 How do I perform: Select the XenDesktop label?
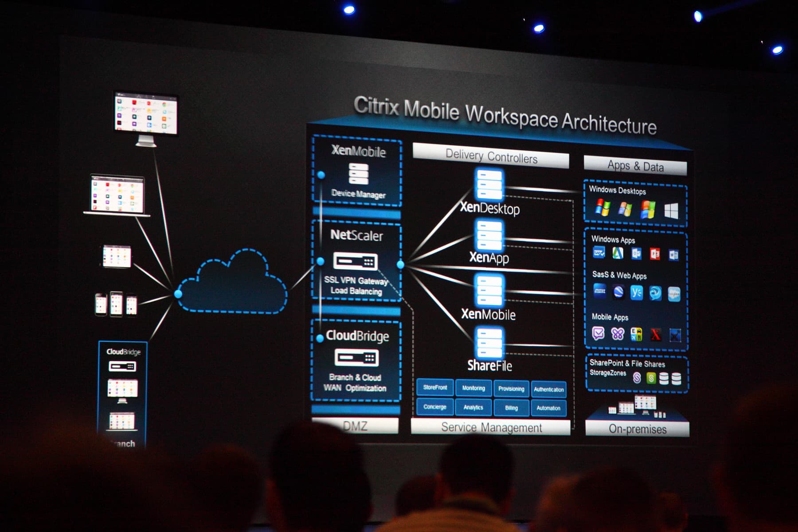[490, 208]
